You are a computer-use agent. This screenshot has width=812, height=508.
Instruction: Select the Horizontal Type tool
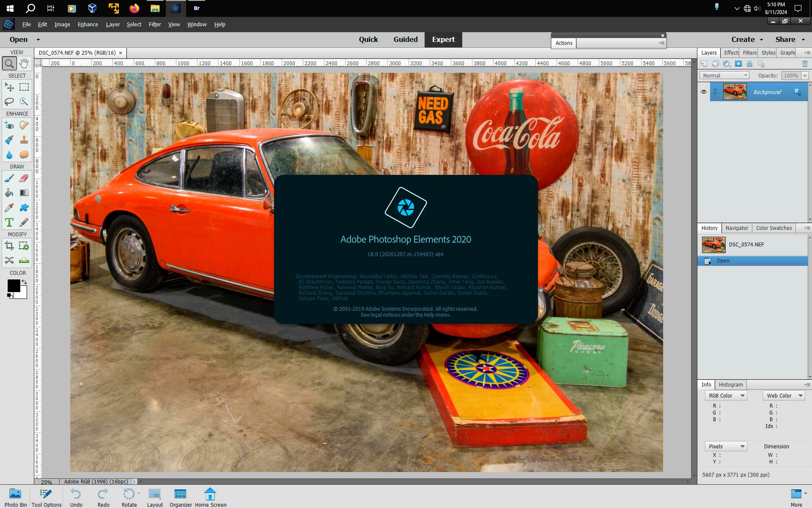pos(9,222)
